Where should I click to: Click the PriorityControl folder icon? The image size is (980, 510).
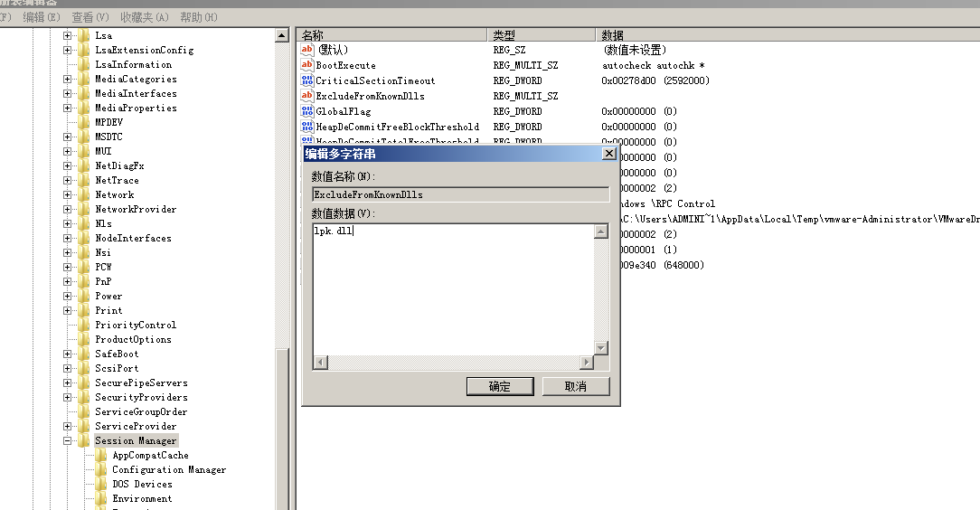pos(84,325)
